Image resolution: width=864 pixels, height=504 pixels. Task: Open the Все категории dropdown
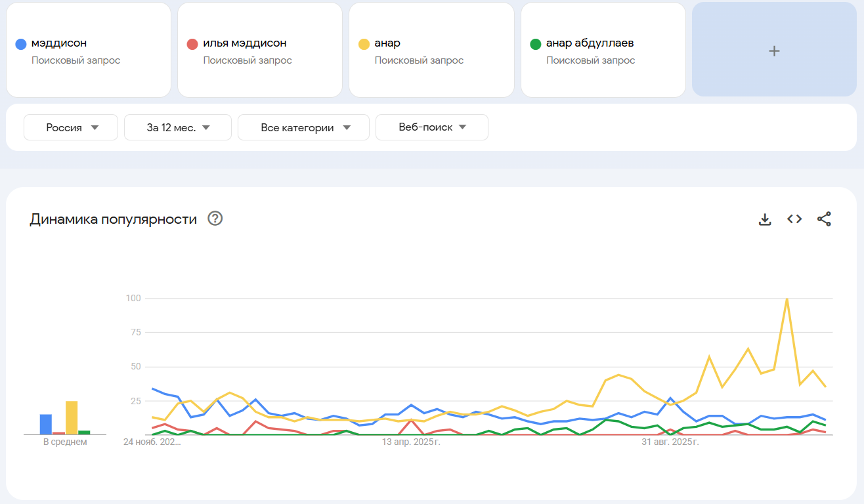click(303, 127)
